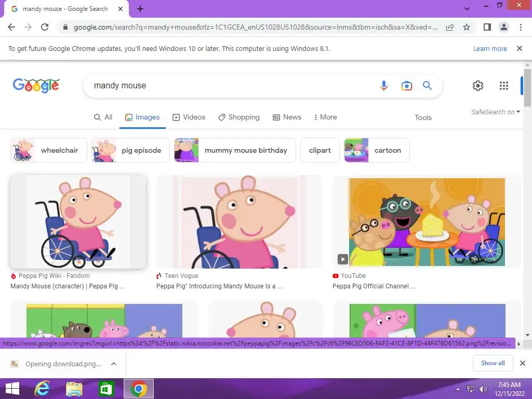Image resolution: width=532 pixels, height=399 pixels.
Task: Open Google quick settings gear
Action: (478, 86)
